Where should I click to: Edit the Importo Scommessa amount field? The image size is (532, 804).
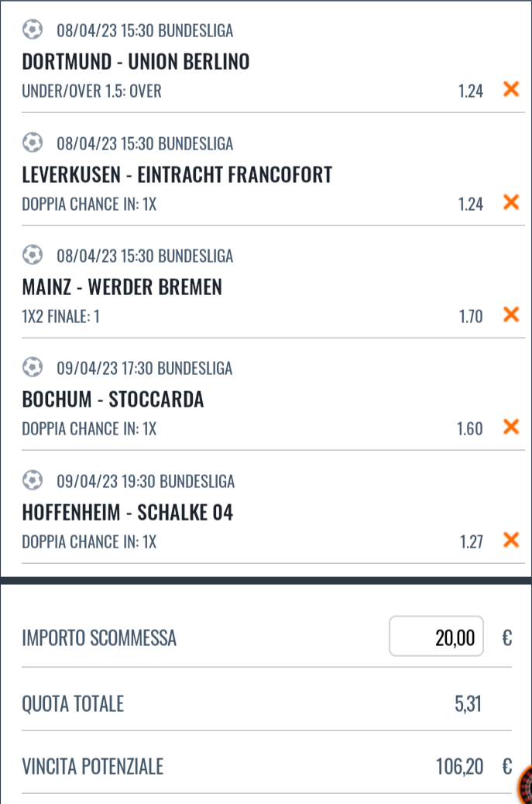pos(436,637)
